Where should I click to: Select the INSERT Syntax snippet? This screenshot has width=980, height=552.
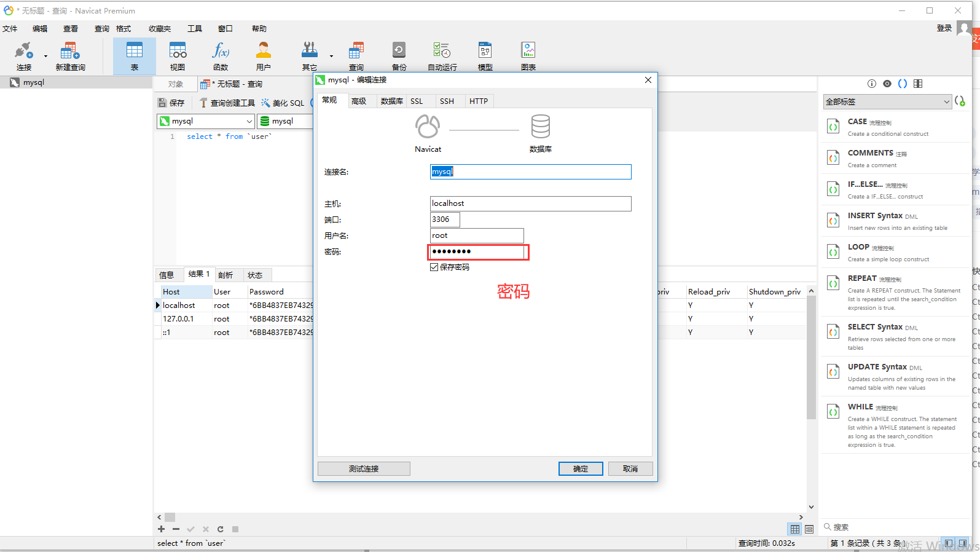[895, 221]
